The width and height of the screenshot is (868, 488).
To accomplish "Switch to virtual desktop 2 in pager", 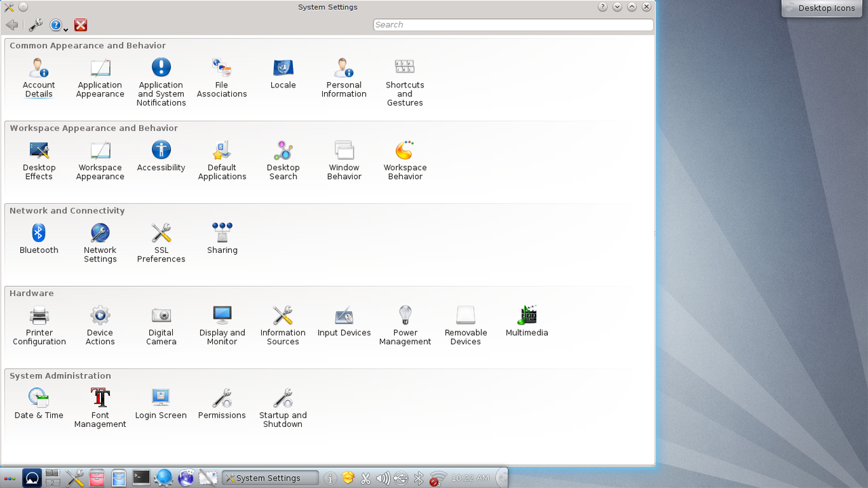I will pos(53,483).
